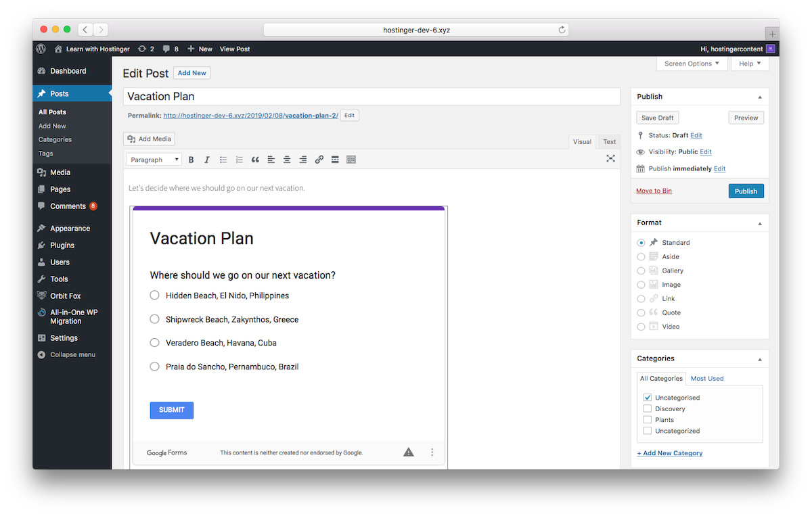Click Move to Bin link
This screenshot has height=516, width=812.
(654, 191)
